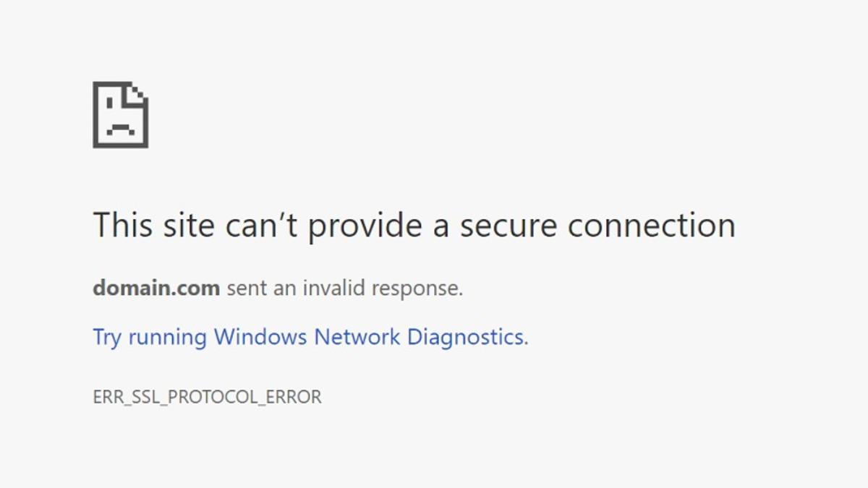The height and width of the screenshot is (488, 868).
Task: Run the Windows Network Diagnostics link
Action: (310, 337)
